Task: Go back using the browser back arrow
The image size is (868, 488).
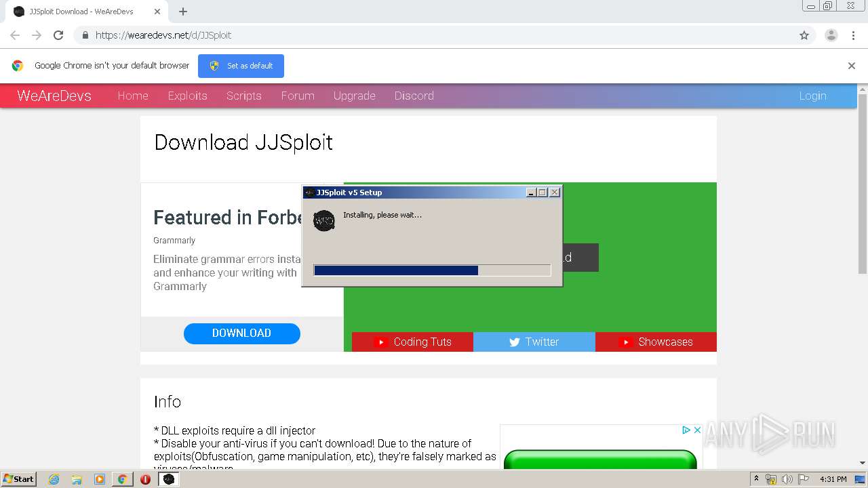Action: 15,35
